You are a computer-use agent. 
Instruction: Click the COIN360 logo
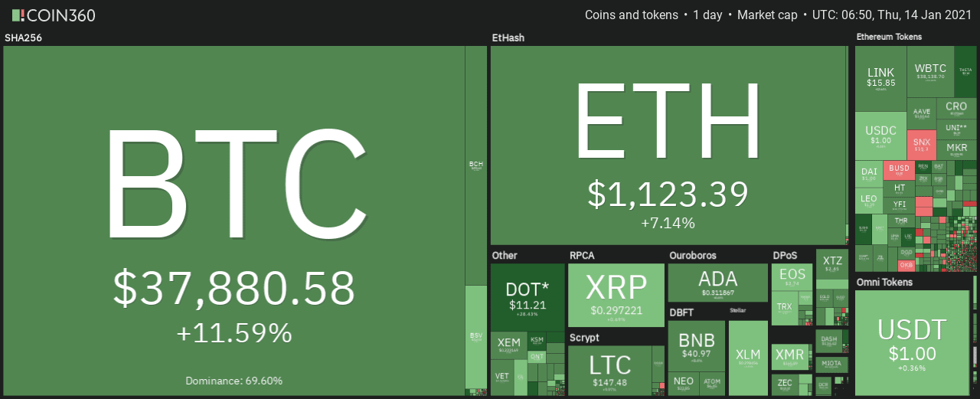pyautogui.click(x=52, y=14)
